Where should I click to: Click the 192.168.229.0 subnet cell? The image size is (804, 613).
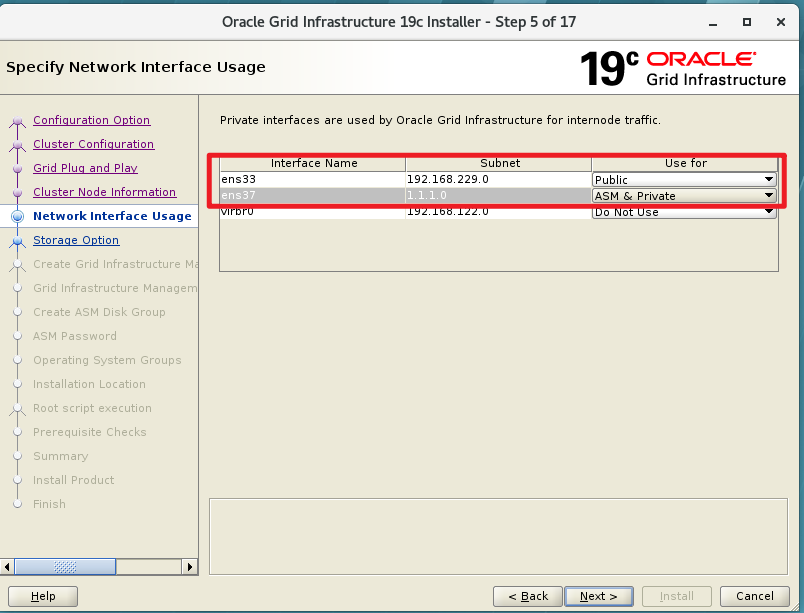(498, 179)
